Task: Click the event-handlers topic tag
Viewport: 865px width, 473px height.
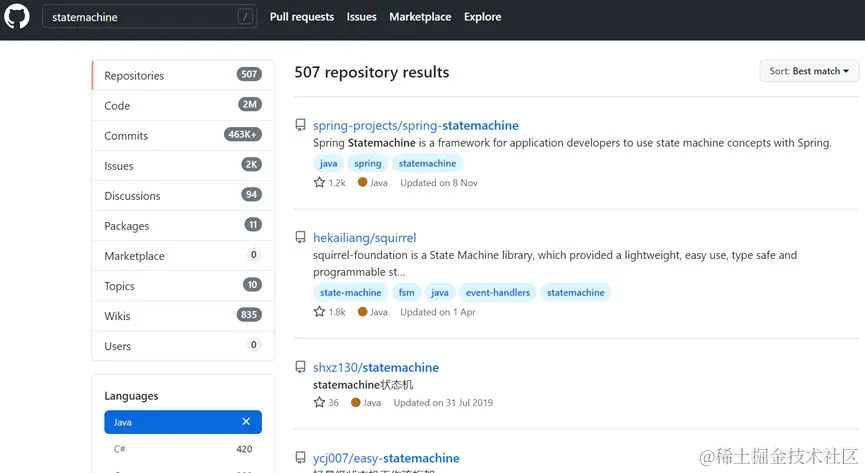Action: pyautogui.click(x=497, y=293)
